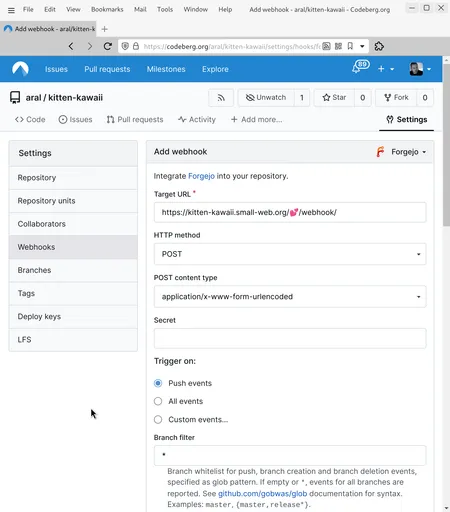
Task: Select Deploy keys in settings sidebar
Action: (x=73, y=316)
